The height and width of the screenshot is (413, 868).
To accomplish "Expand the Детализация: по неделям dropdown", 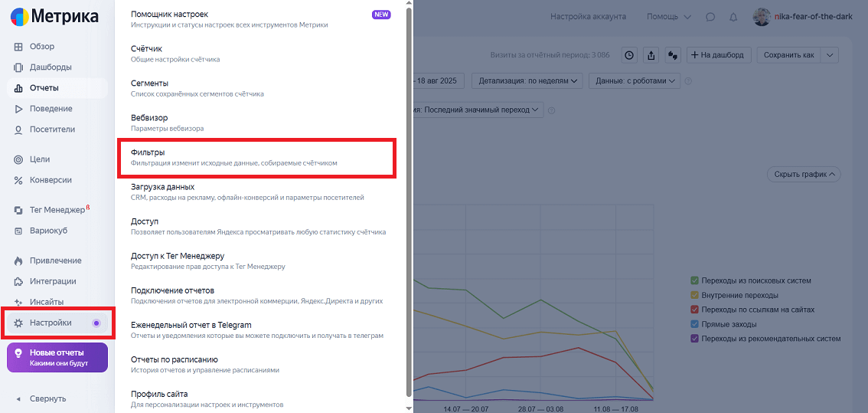I will coord(527,80).
